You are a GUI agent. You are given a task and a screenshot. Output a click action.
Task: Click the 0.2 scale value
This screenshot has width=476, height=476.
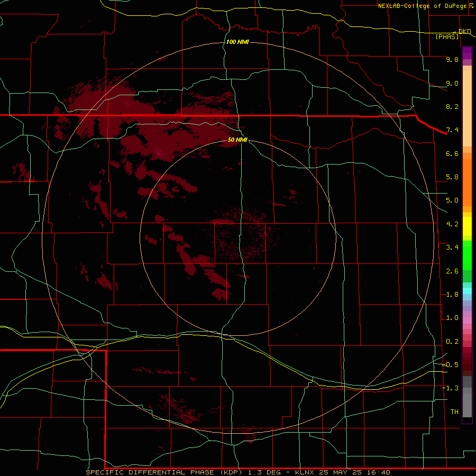tap(452, 342)
